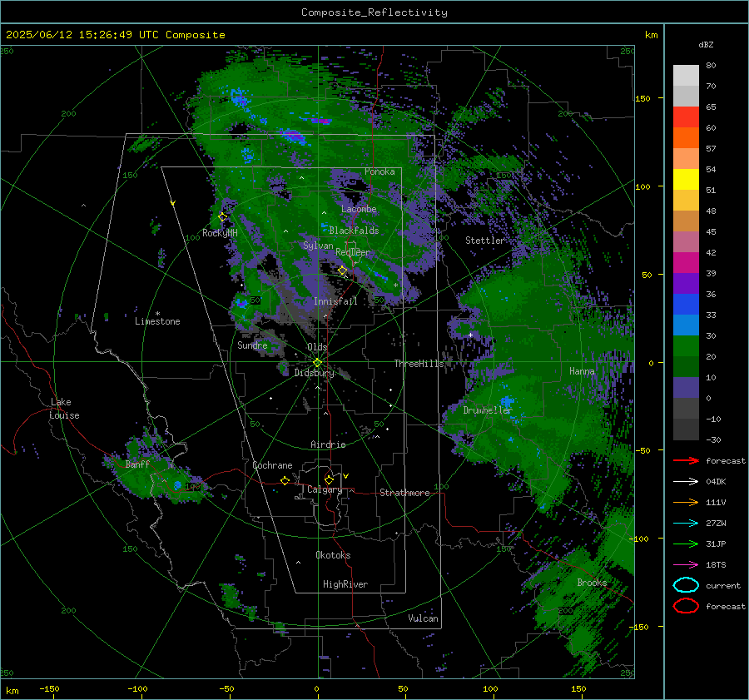Click the 18TS legend label
Screen dimensions: 749x700
[716, 565]
